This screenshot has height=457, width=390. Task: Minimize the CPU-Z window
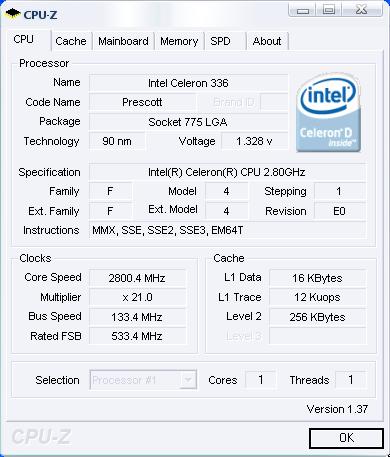click(303, 9)
